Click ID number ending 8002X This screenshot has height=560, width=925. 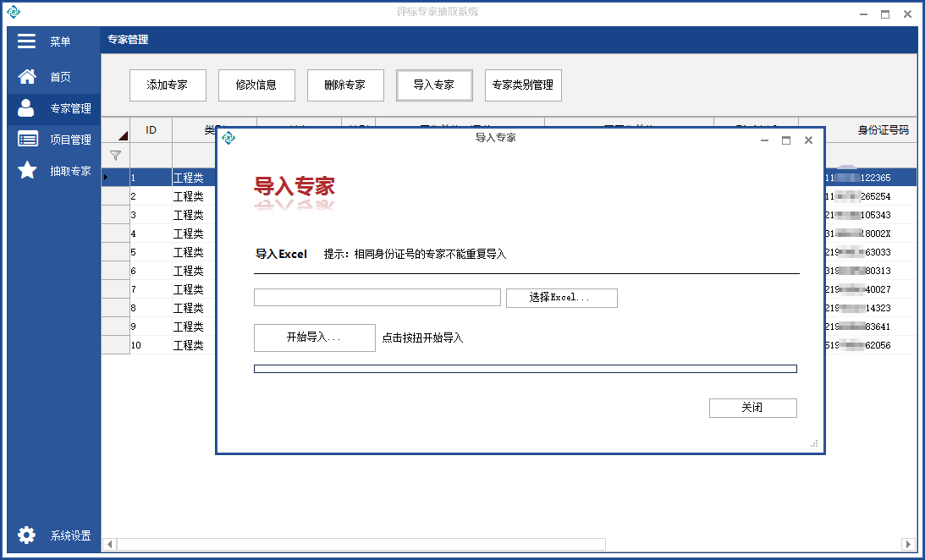tap(858, 233)
